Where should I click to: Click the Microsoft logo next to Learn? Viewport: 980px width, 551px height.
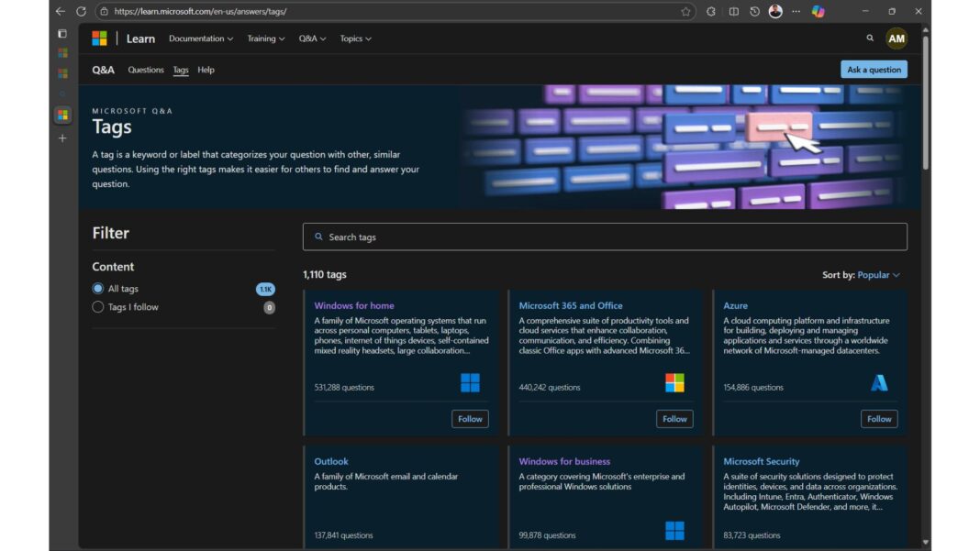99,38
